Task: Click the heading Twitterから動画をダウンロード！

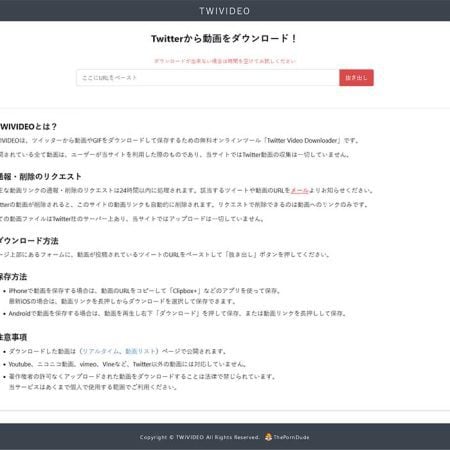Action: point(224,39)
